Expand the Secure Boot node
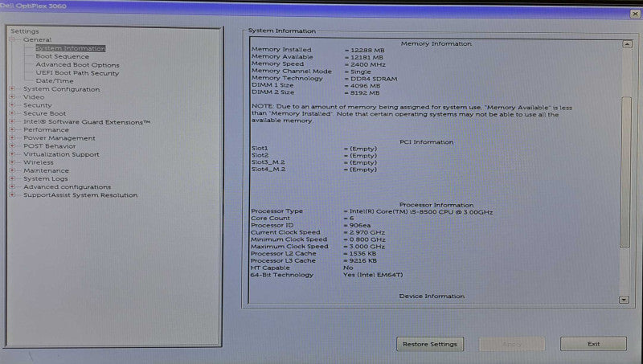The height and width of the screenshot is (364, 643). coord(12,113)
